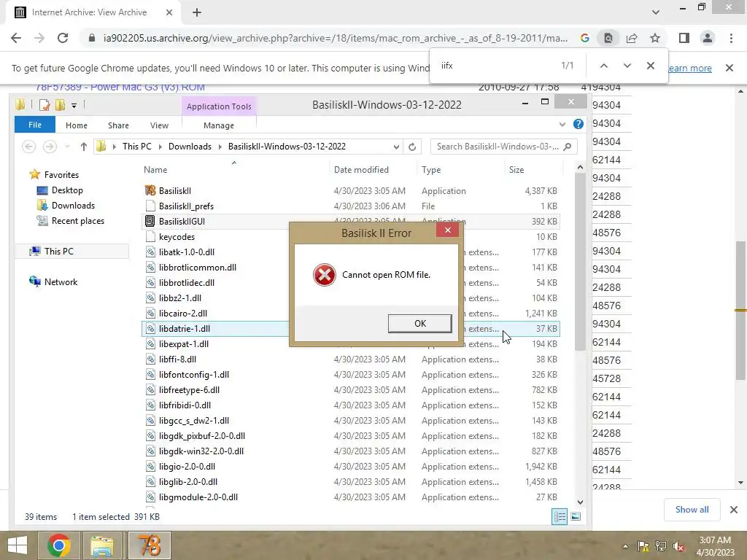Select libatk-1.0-0.dll file
This screenshot has height=560, width=747.
187,252
